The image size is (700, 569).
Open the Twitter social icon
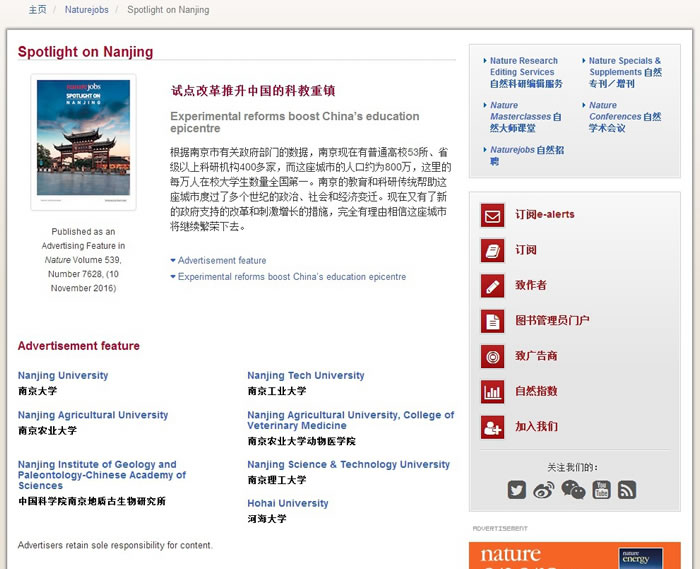(x=516, y=490)
